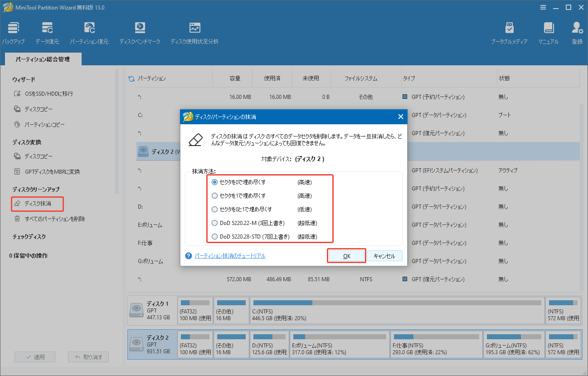Viewport: 588px width, 376px height.
Task: Switch to パーティション総合管理 tab
Action: click(x=43, y=59)
